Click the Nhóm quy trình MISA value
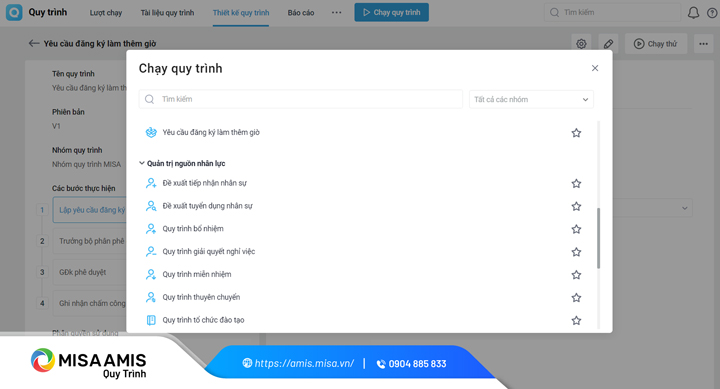The width and height of the screenshot is (720, 389). click(86, 164)
